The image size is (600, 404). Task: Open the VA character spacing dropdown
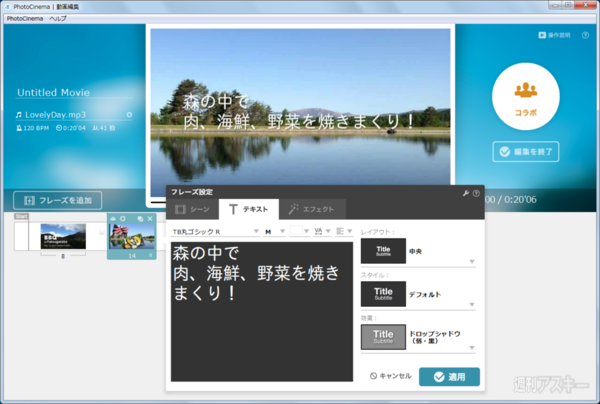(x=322, y=231)
